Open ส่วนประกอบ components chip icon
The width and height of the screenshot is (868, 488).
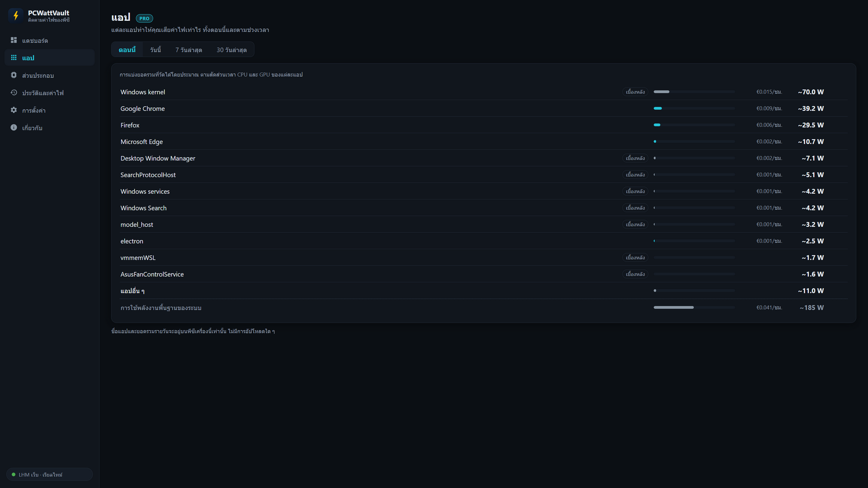click(x=14, y=75)
